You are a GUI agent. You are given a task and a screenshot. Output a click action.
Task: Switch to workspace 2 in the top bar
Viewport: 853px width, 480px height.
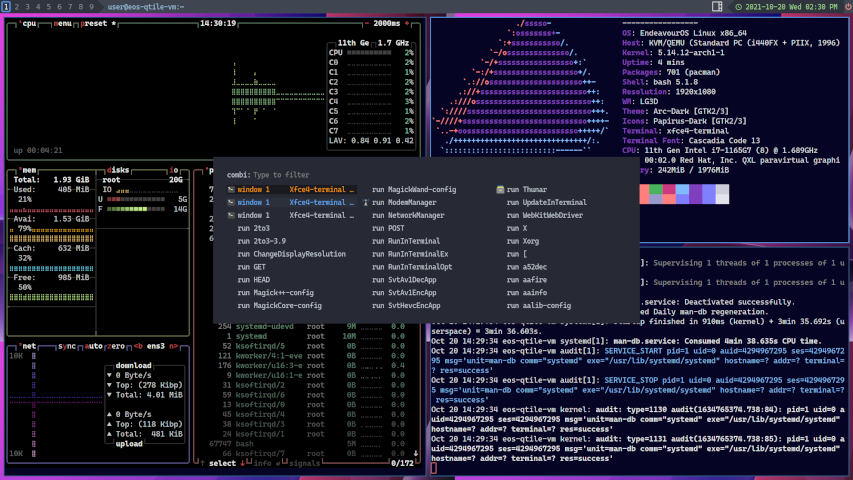pos(17,7)
